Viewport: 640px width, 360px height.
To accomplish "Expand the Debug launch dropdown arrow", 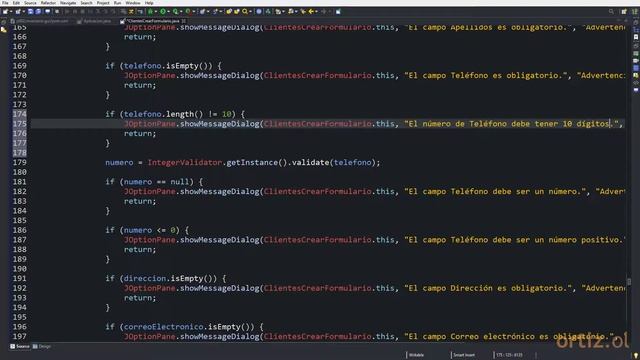I will tap(156, 11).
